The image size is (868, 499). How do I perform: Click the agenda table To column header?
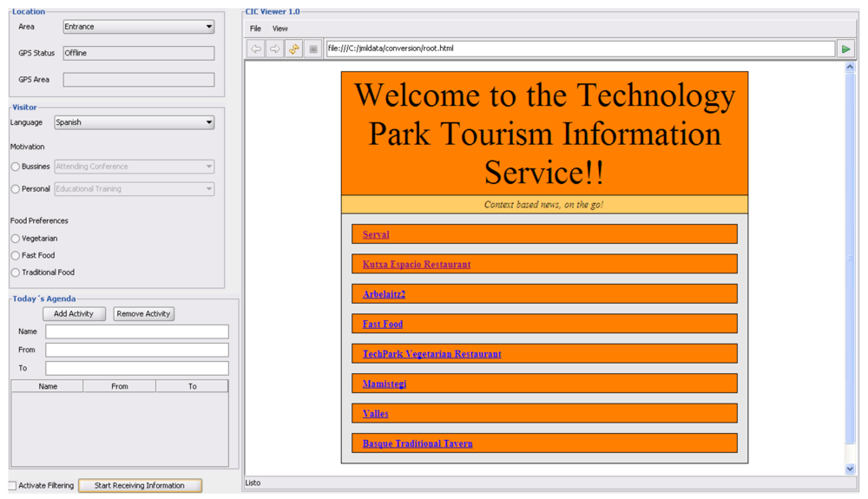[192, 386]
